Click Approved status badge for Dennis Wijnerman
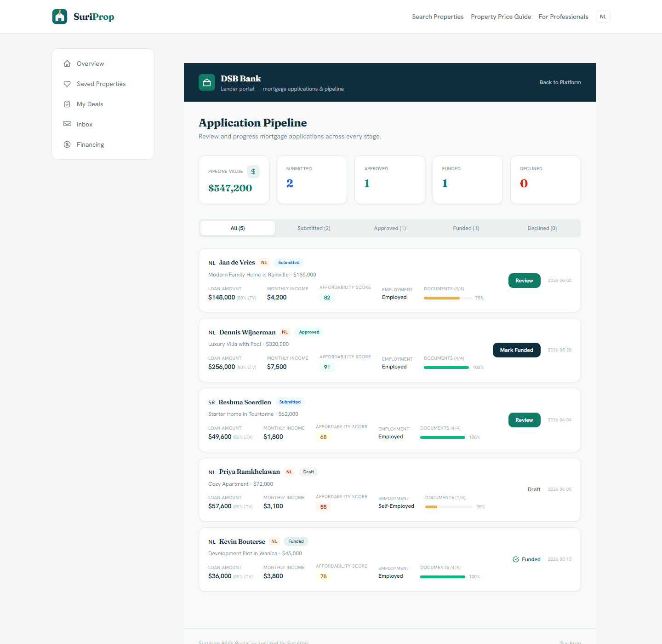The height and width of the screenshot is (644, 662). point(309,332)
